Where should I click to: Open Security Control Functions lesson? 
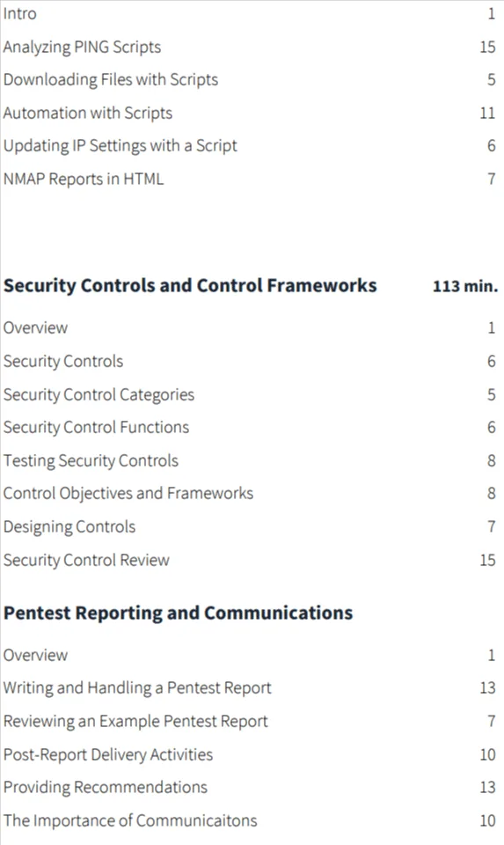coord(97,428)
